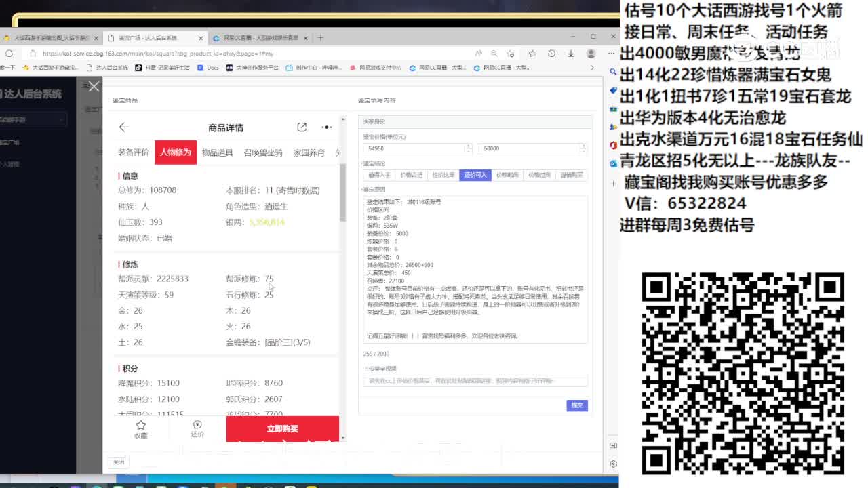This screenshot has width=868, height=488.
Task: Open the Docs bookmark
Action: coord(208,68)
